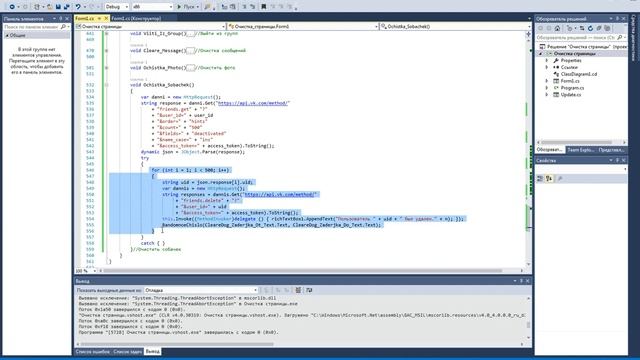Viewport: 640px width, 360px height.
Task: Click the Undo toolbar icon
Action: click(x=78, y=7)
